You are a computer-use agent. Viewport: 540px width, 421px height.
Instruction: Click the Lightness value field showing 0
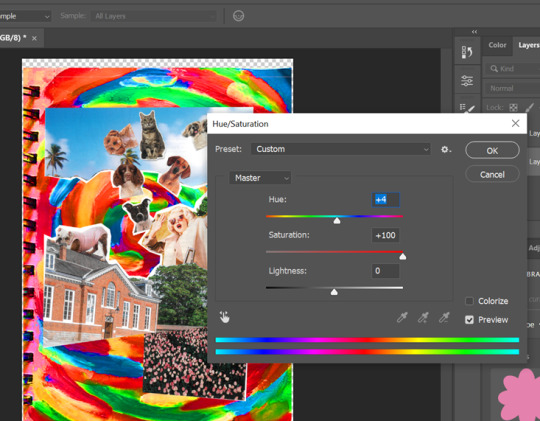click(x=386, y=271)
